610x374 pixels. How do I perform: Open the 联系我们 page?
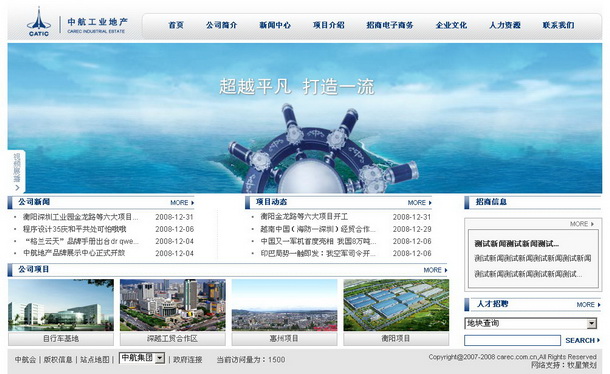(558, 25)
